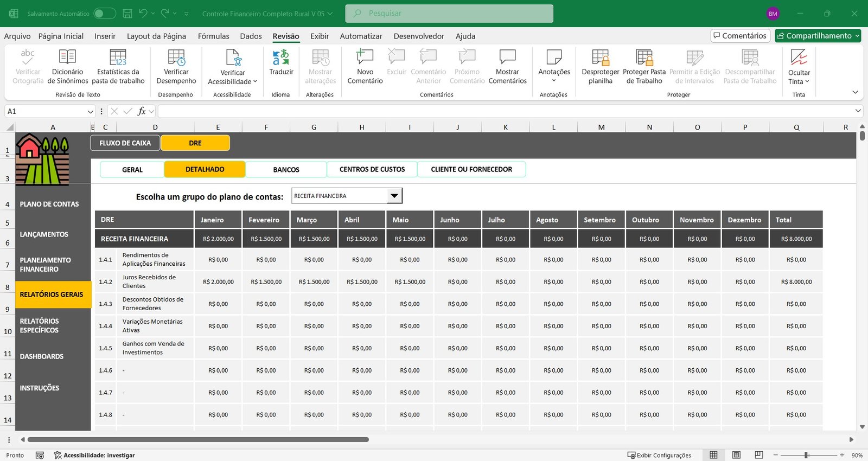Open Dicionário de Sinônimos tool
Screen dimensions: 868x461
(x=67, y=57)
